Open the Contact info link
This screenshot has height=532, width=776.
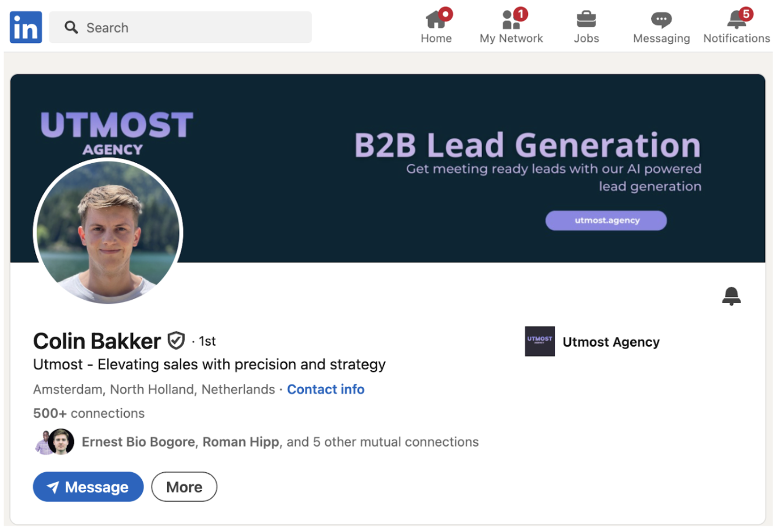click(326, 389)
